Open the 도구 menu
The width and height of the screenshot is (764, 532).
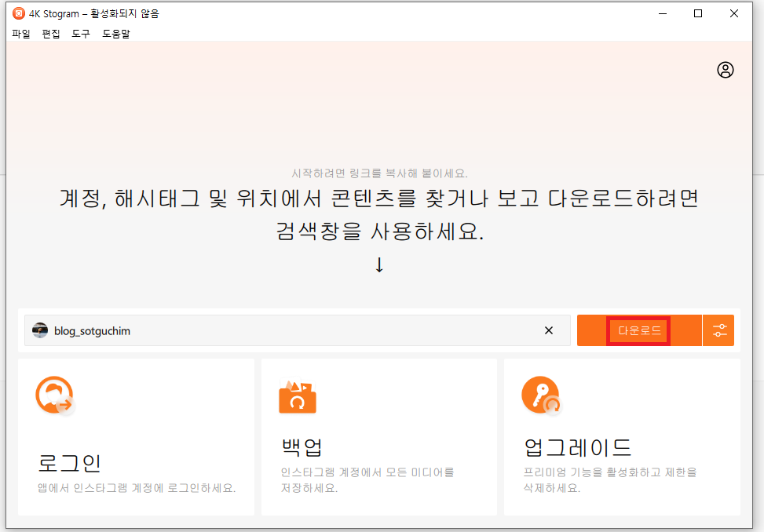(x=81, y=34)
